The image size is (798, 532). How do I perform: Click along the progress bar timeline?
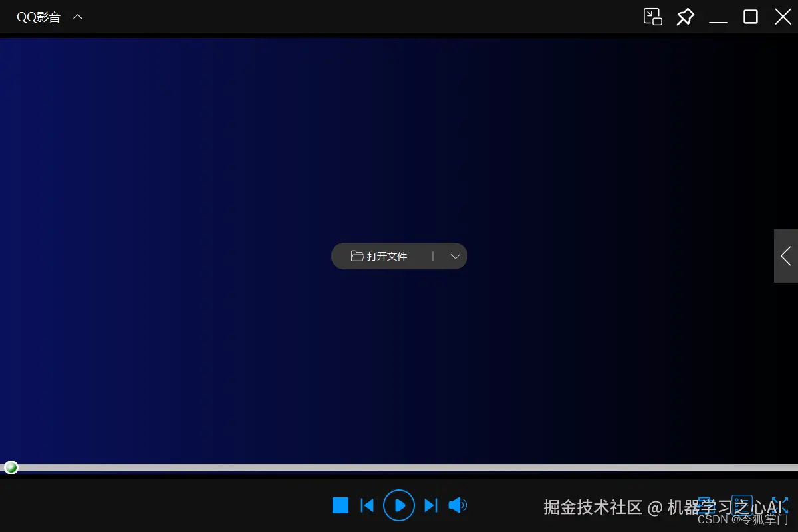pos(399,467)
